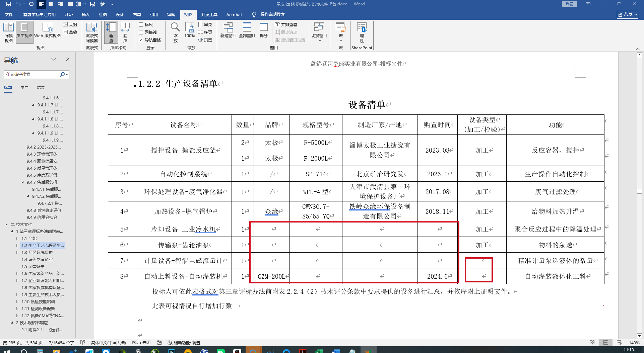Open the Windows taskbar search

point(24,351)
